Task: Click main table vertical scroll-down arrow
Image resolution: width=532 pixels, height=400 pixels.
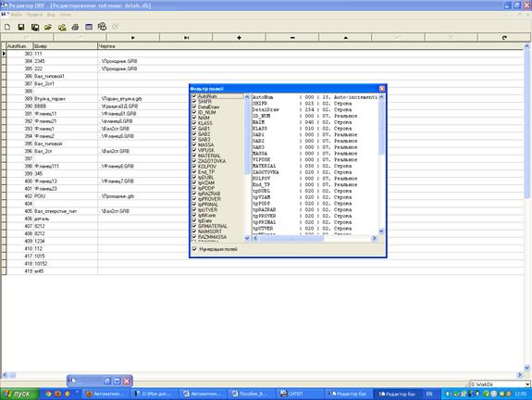Action: (x=526, y=368)
